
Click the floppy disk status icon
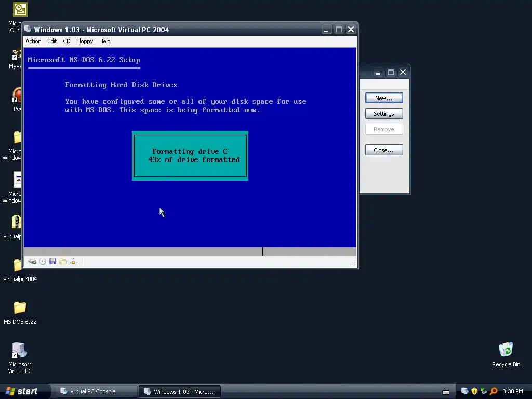[52, 261]
